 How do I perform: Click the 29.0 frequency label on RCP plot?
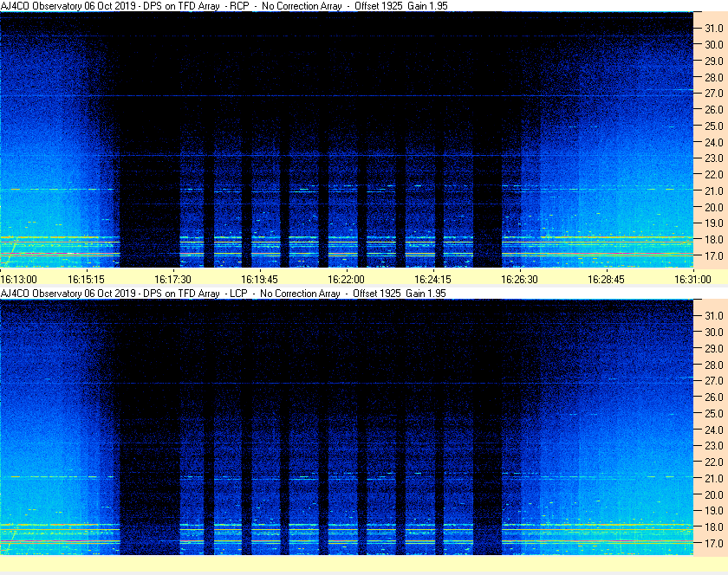pyautogui.click(x=714, y=61)
